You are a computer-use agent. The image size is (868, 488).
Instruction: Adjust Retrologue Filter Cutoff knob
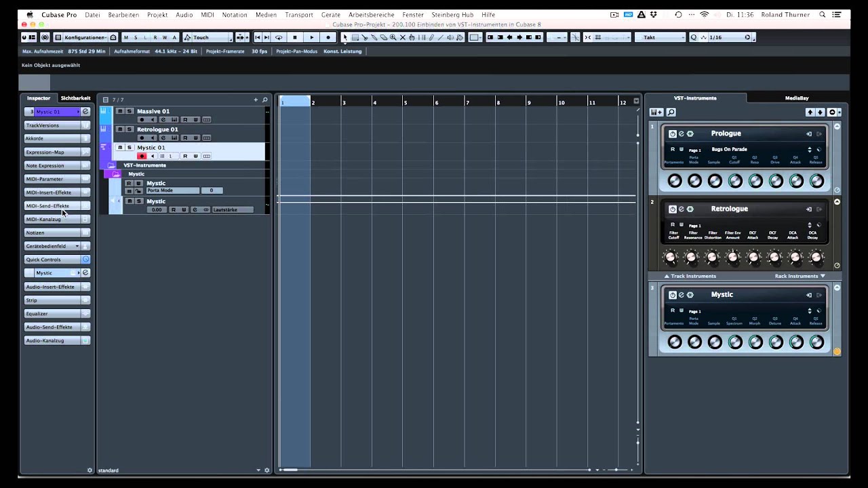(671, 258)
